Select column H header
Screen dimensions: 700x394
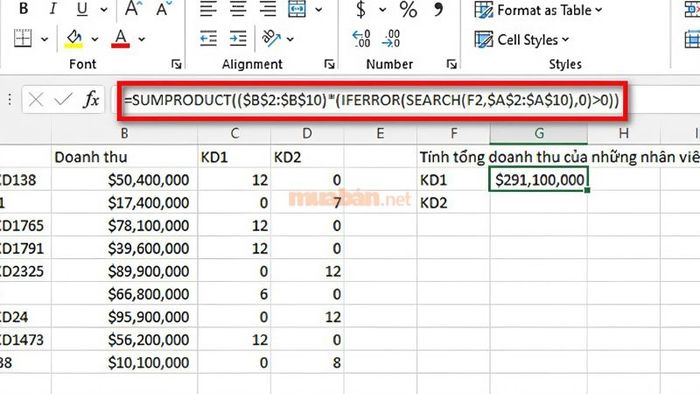[x=624, y=133]
